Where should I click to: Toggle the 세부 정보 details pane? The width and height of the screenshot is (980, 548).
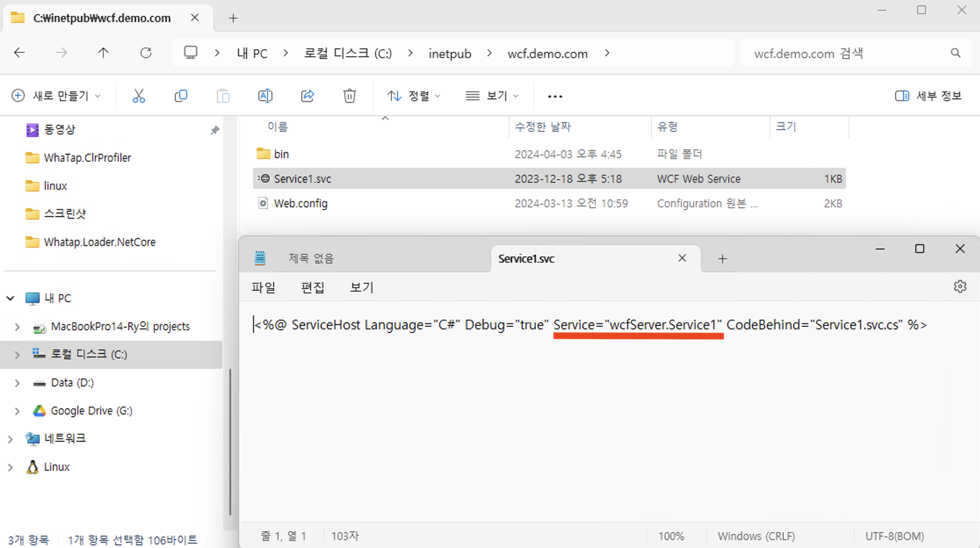[928, 96]
